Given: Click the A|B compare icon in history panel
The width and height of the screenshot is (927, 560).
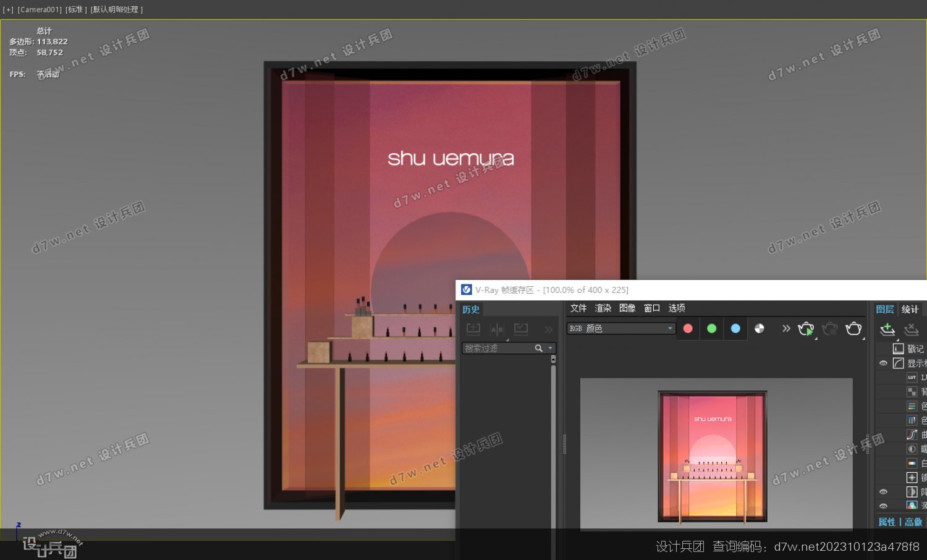Looking at the screenshot, I should coord(497,329).
